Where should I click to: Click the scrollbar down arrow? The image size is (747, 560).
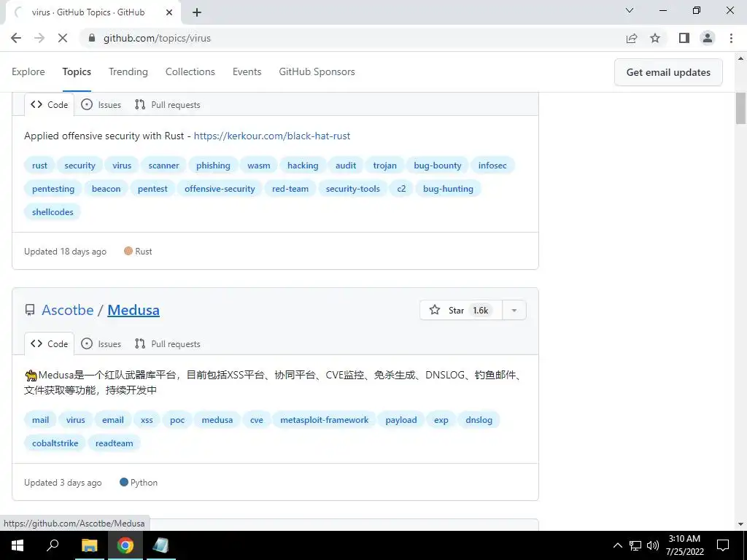tap(741, 525)
